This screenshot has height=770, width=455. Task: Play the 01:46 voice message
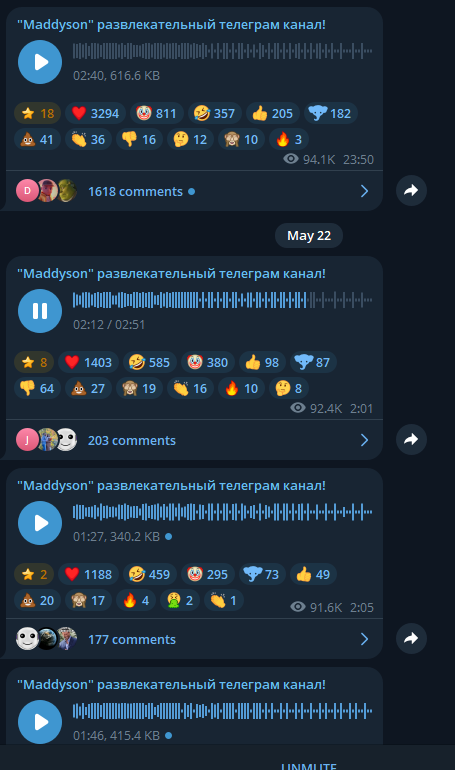pos(40,722)
